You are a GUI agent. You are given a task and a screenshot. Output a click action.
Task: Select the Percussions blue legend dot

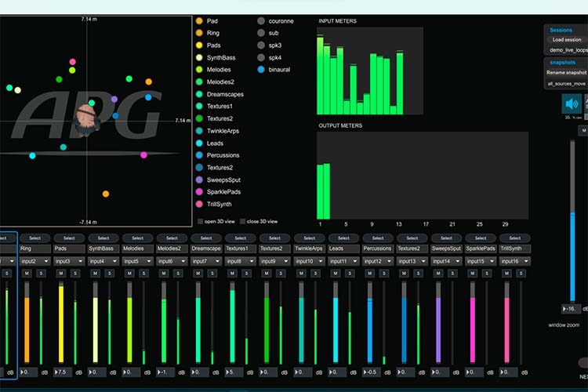pos(199,155)
